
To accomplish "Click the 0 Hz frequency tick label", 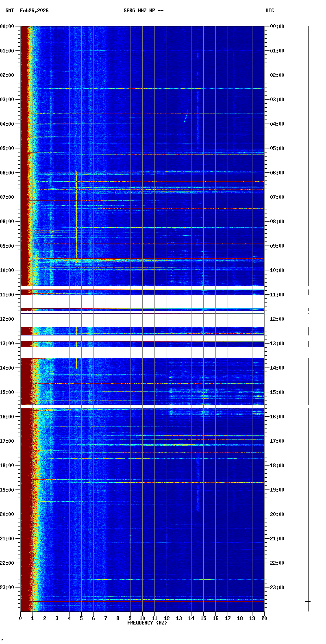I will click(20, 618).
